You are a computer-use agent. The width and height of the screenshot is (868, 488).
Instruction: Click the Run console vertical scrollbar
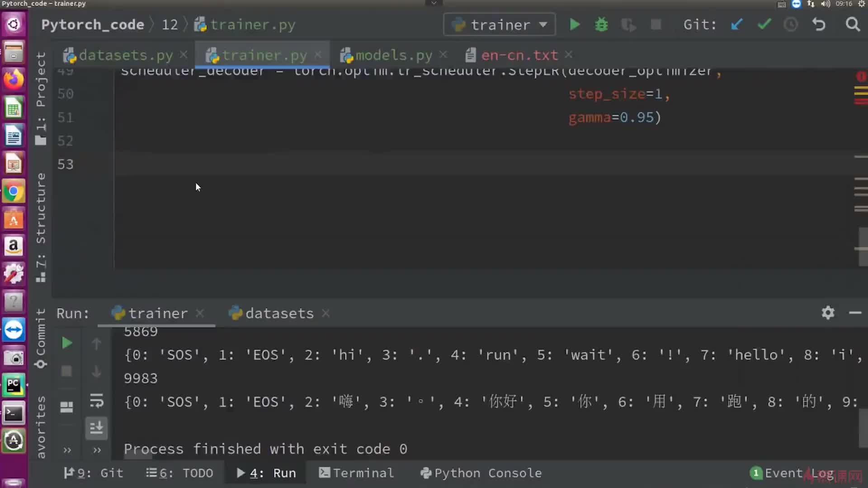863,429
